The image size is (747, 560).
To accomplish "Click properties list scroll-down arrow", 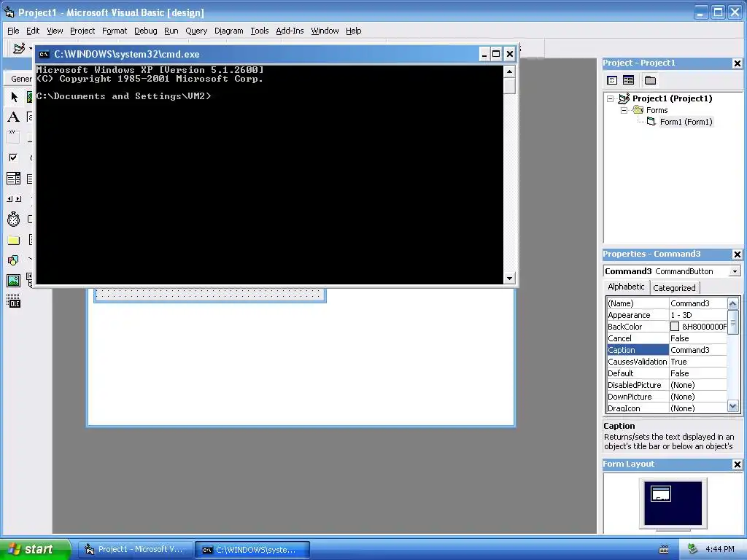I will coord(732,407).
